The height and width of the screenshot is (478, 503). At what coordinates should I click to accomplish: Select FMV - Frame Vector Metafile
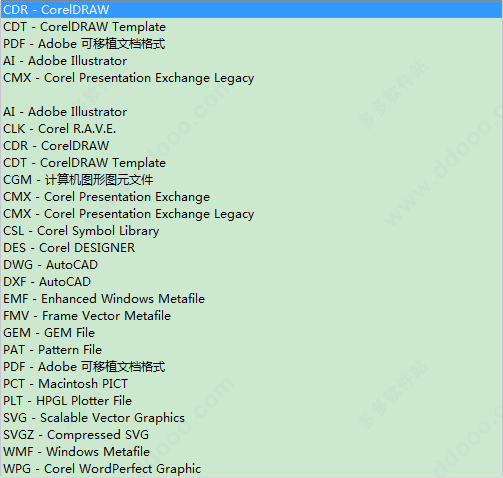251,316
